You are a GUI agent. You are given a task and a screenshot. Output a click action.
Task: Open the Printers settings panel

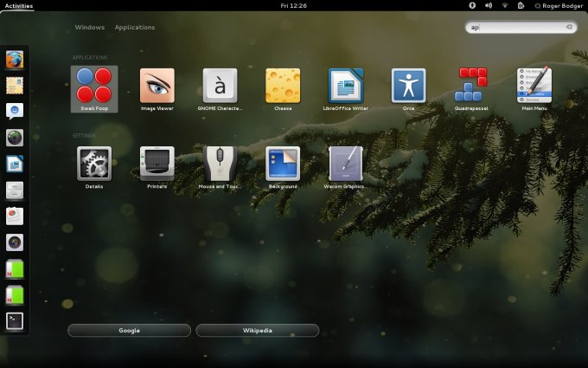[x=157, y=167]
